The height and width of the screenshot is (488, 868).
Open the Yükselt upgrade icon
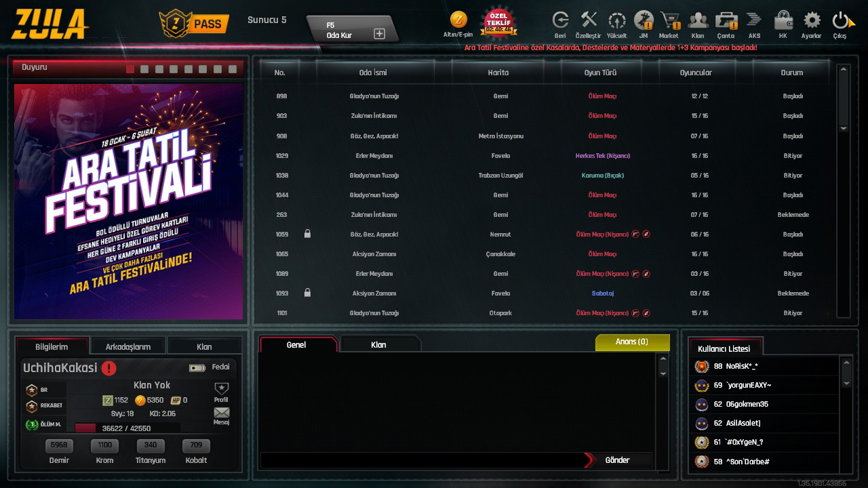[616, 20]
